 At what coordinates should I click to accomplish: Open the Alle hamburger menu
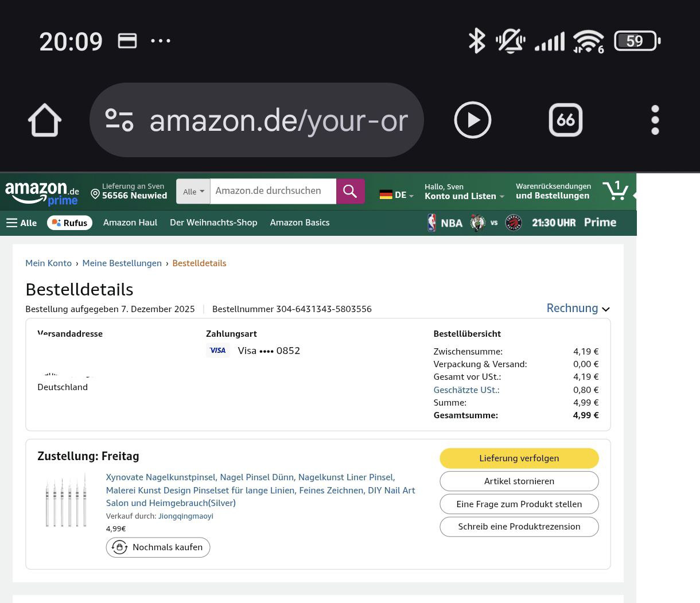point(21,223)
